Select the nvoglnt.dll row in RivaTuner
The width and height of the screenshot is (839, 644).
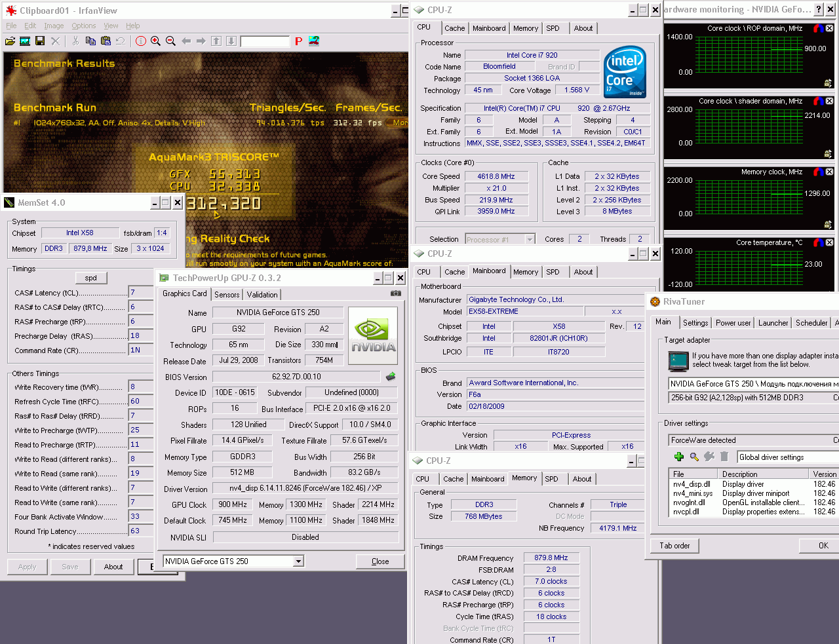754,502
